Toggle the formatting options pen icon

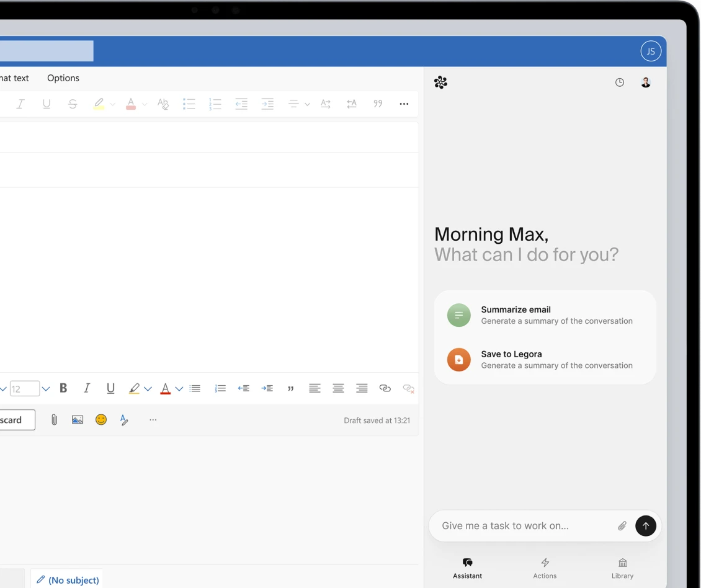click(124, 420)
